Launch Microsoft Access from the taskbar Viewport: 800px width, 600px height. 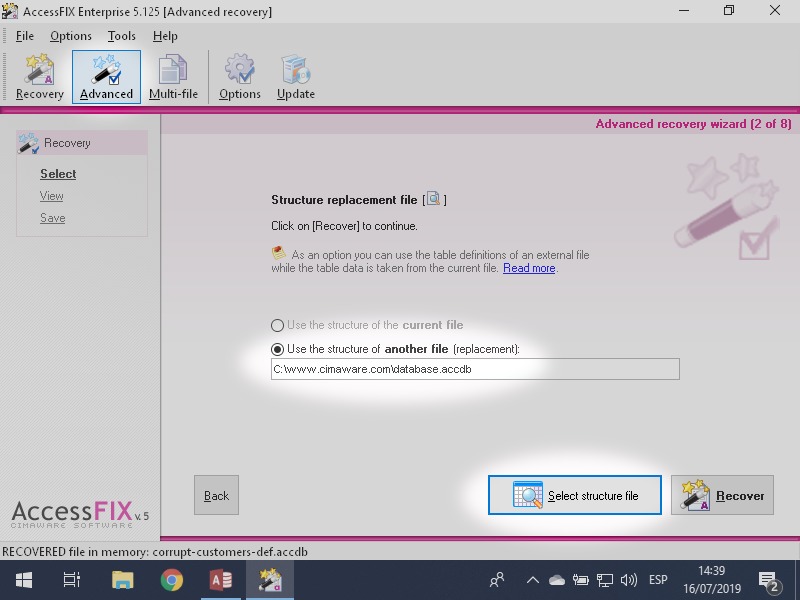(x=221, y=580)
